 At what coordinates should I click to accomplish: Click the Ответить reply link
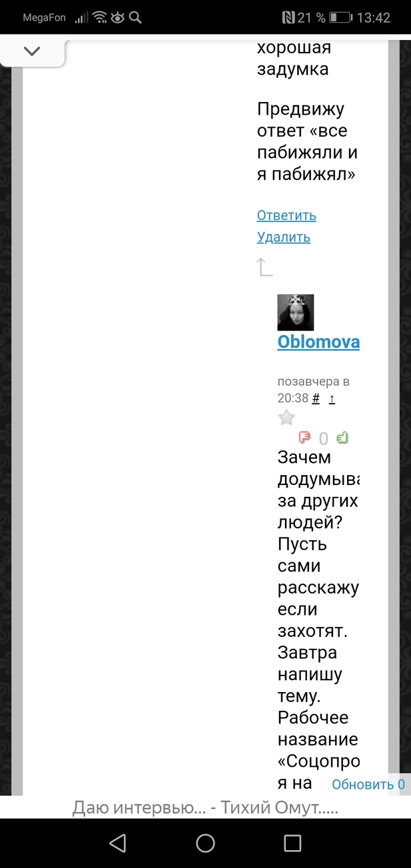click(x=286, y=215)
